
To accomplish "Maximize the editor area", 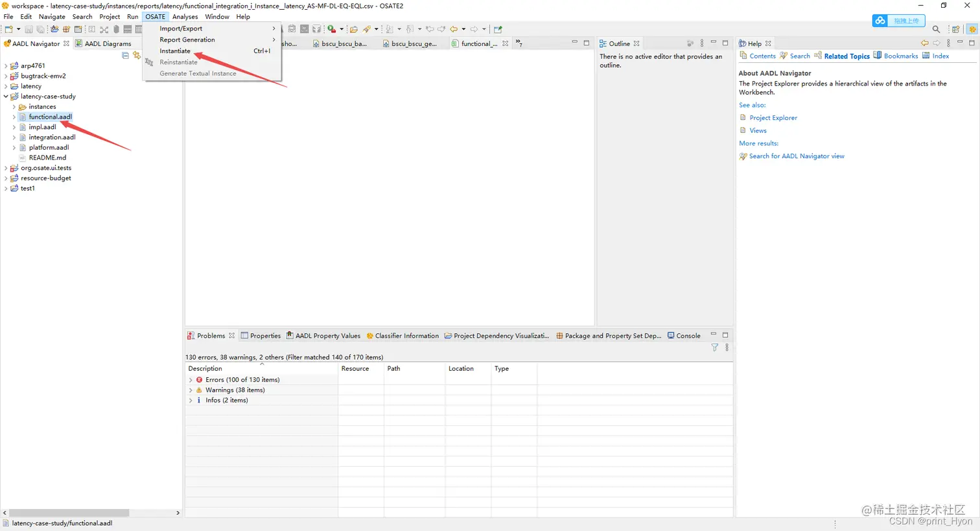I will pos(587,43).
